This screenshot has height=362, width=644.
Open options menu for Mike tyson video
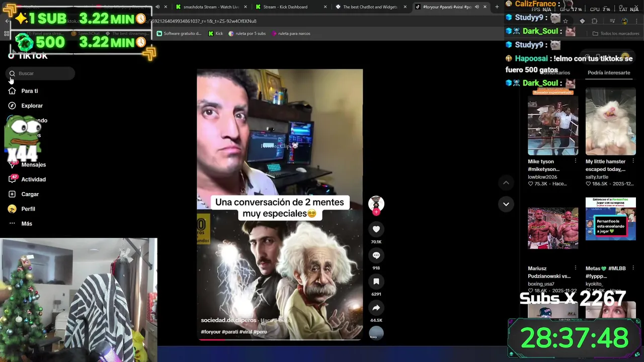point(576,161)
